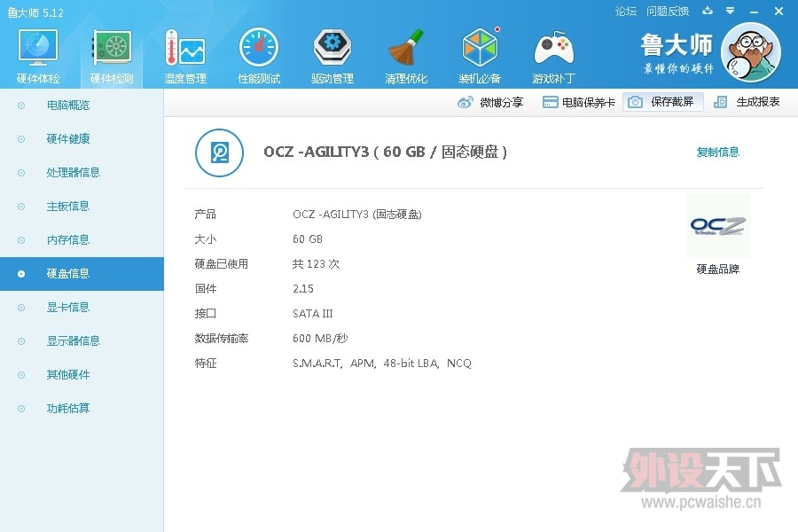This screenshot has width=798, height=532.
Task: Click the 鲁大师 cartoon mascot avatar
Action: coord(750,53)
